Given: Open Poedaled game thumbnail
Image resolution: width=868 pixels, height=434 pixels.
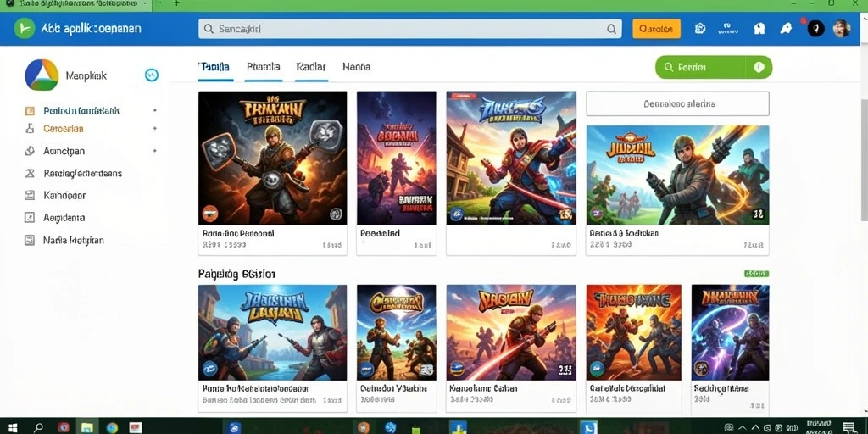Looking at the screenshot, I should [397, 159].
